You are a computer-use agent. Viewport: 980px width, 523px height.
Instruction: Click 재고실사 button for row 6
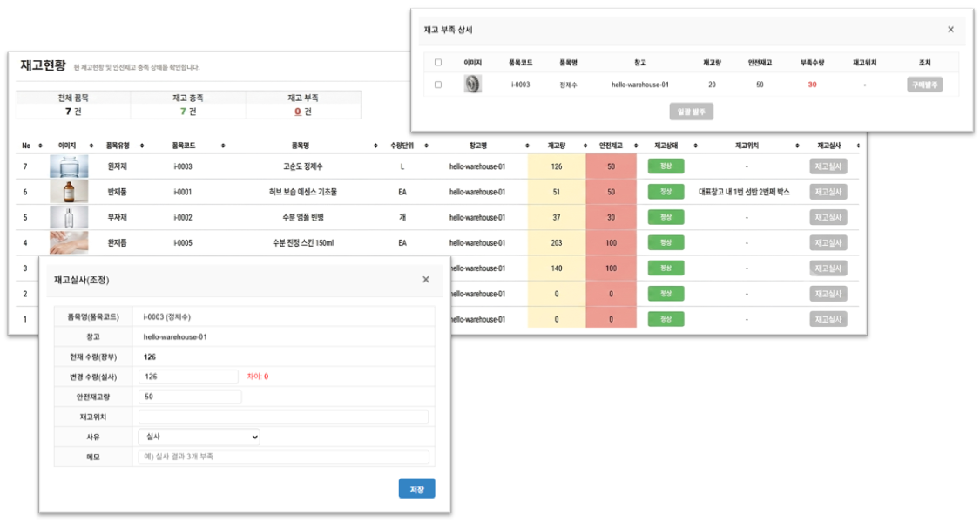[828, 192]
